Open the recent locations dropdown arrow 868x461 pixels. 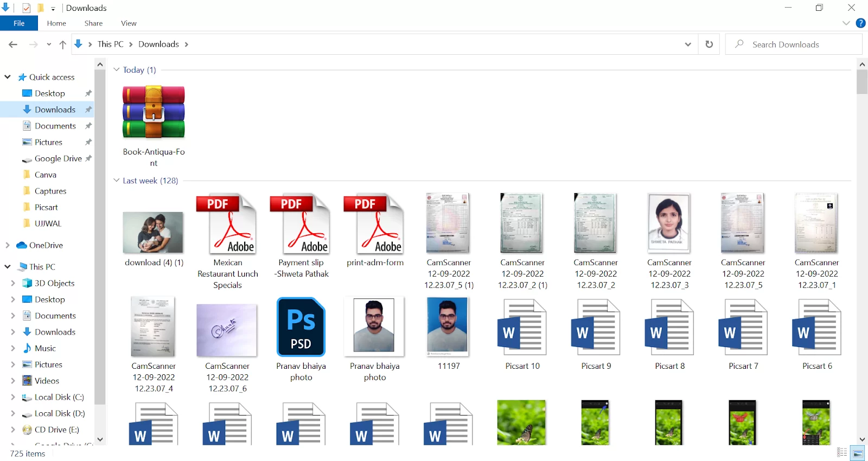pos(49,44)
